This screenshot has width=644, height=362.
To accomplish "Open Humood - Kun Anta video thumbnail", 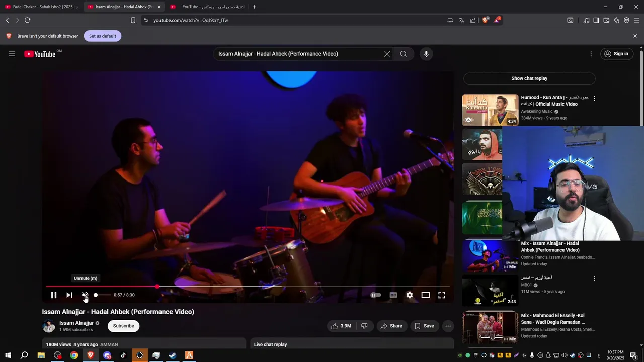I will (490, 110).
